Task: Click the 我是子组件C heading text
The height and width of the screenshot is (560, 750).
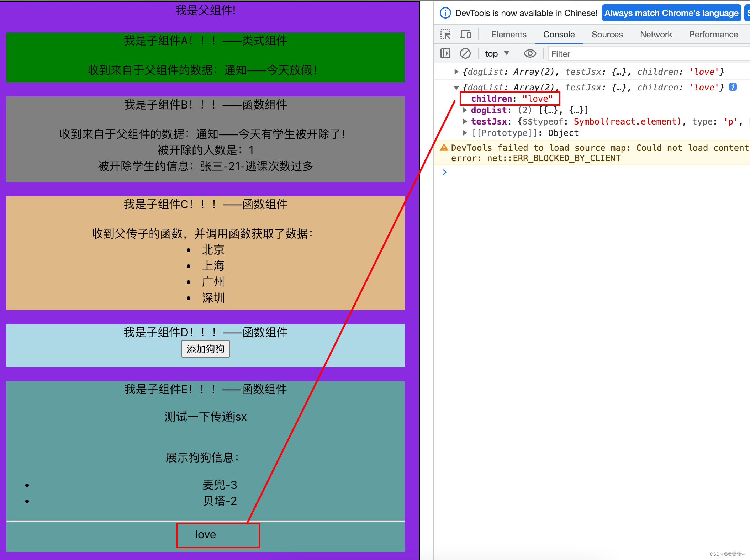Action: (x=206, y=204)
